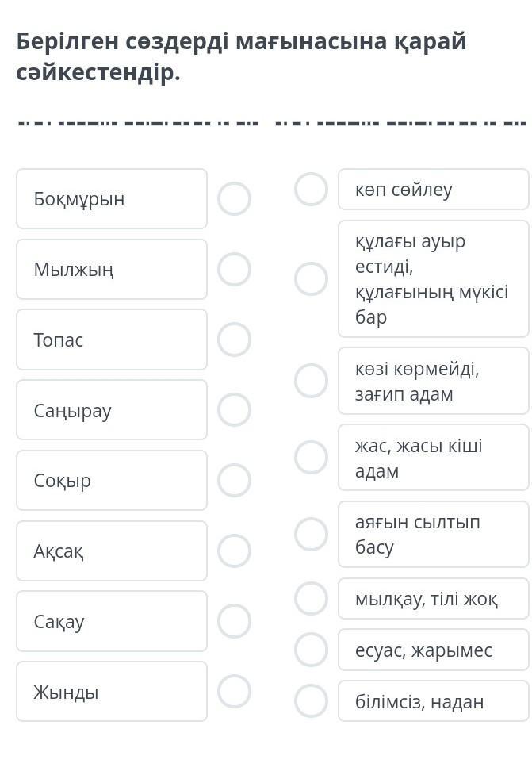The image size is (532, 775).
Task: Click the connector circle beside Топас
Action: [x=235, y=340]
